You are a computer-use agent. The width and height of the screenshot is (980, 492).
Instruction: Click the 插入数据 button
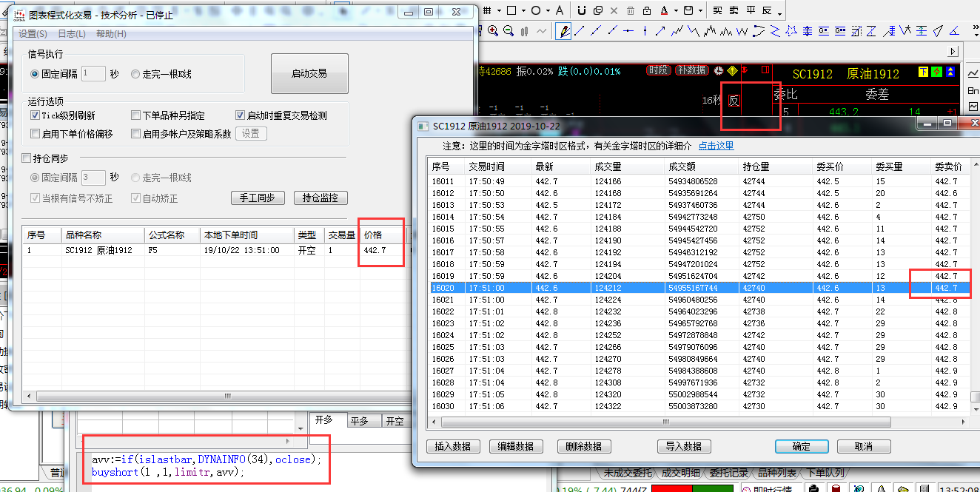click(x=453, y=446)
